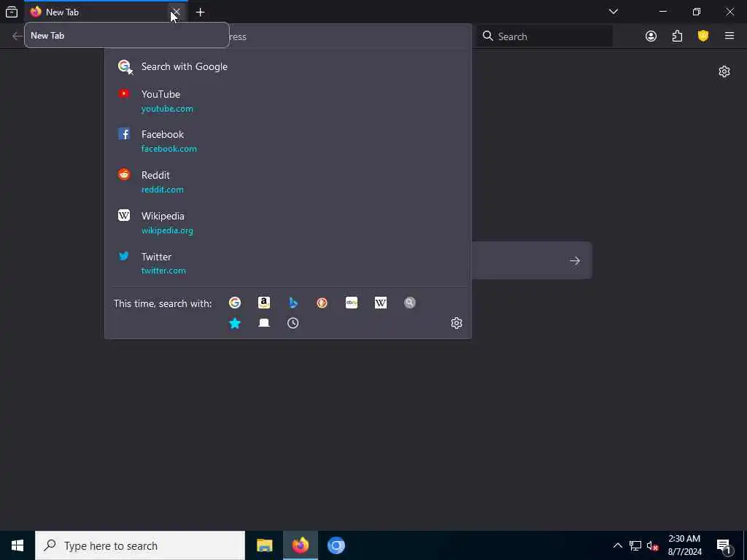This screenshot has width=747, height=560.
Task: Open the notification center icon
Action: point(724,545)
